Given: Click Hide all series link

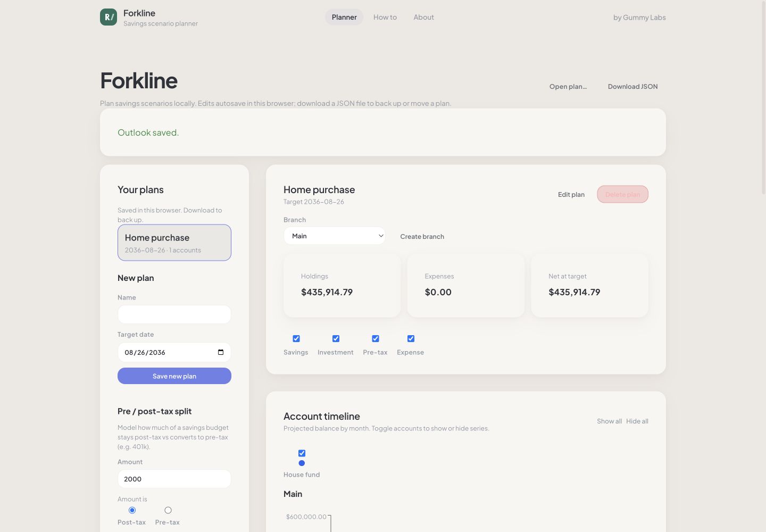Looking at the screenshot, I should tap(637, 421).
